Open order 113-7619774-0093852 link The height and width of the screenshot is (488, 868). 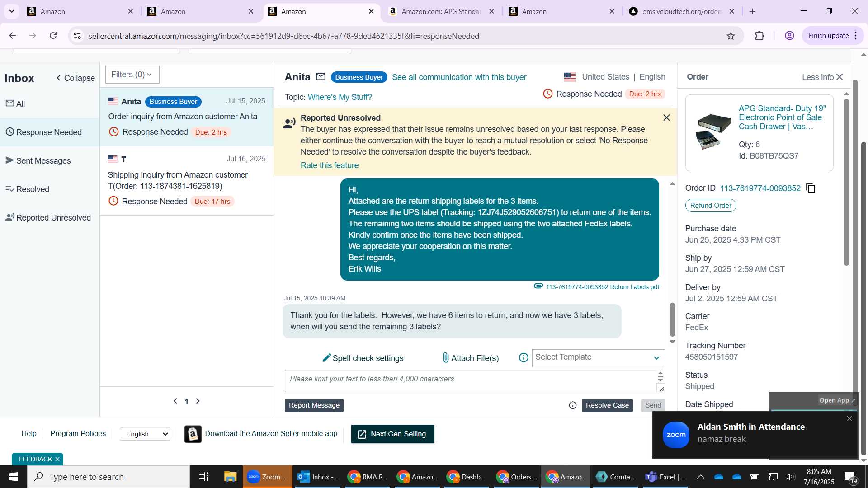760,188
